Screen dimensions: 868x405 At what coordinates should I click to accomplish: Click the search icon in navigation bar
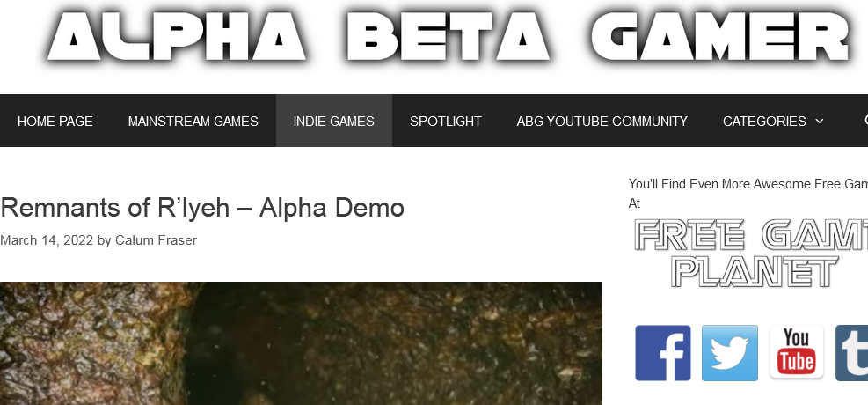tap(865, 121)
